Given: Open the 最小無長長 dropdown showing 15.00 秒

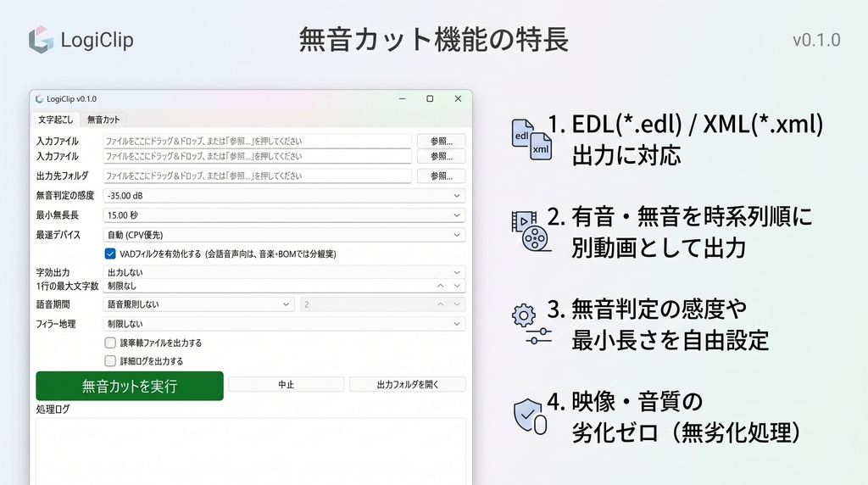Looking at the screenshot, I should pos(284,215).
